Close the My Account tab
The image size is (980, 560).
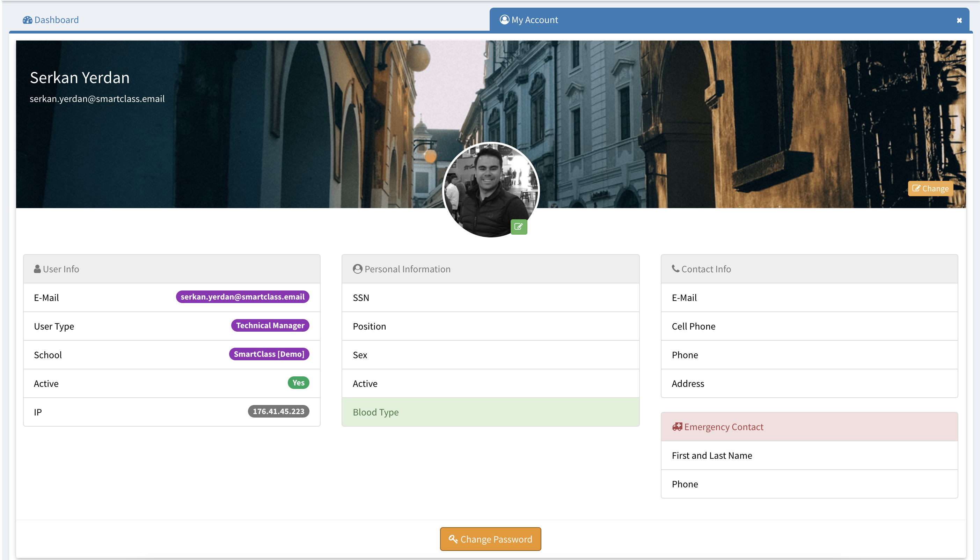click(x=959, y=20)
